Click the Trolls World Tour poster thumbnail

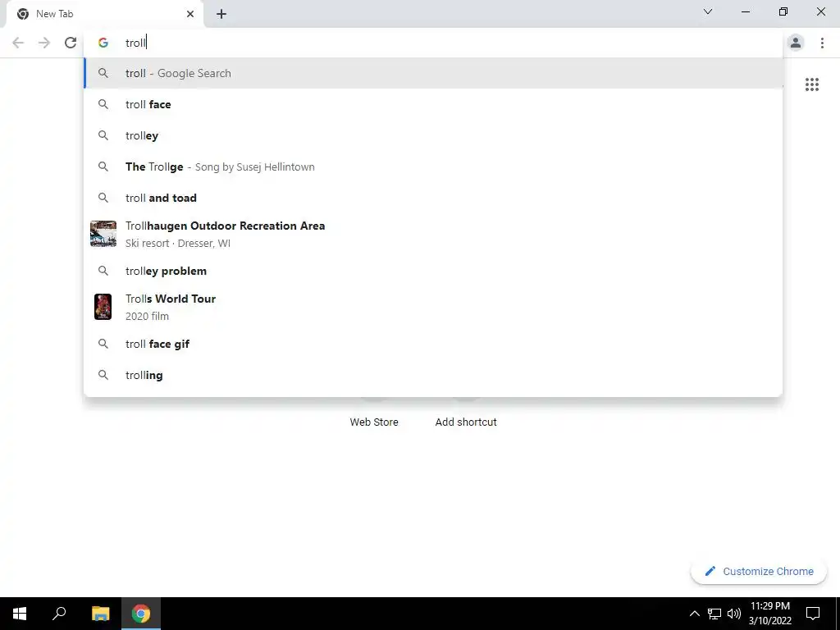click(103, 307)
